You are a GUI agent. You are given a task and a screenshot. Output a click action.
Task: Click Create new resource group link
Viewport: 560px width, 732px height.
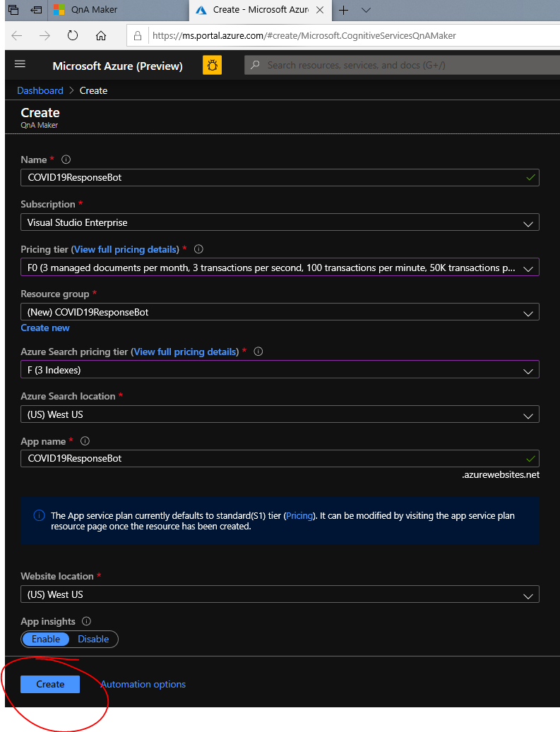[x=45, y=328]
